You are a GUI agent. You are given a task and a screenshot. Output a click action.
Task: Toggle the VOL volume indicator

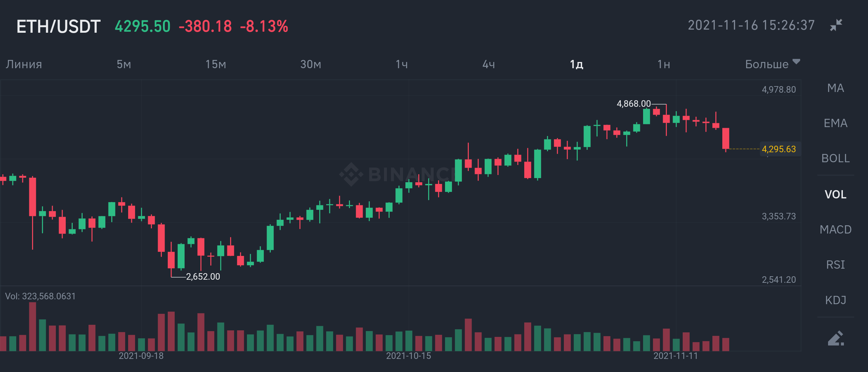836,195
